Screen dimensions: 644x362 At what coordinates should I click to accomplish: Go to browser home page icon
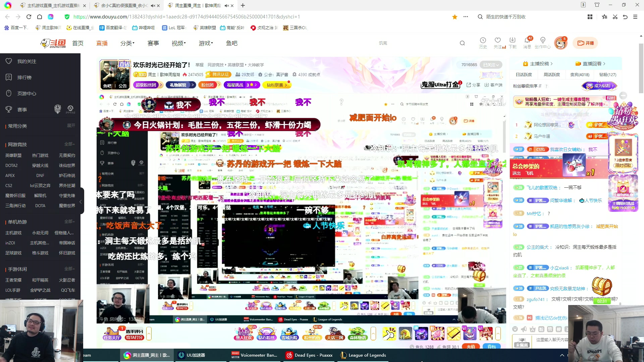pyautogui.click(x=40, y=17)
